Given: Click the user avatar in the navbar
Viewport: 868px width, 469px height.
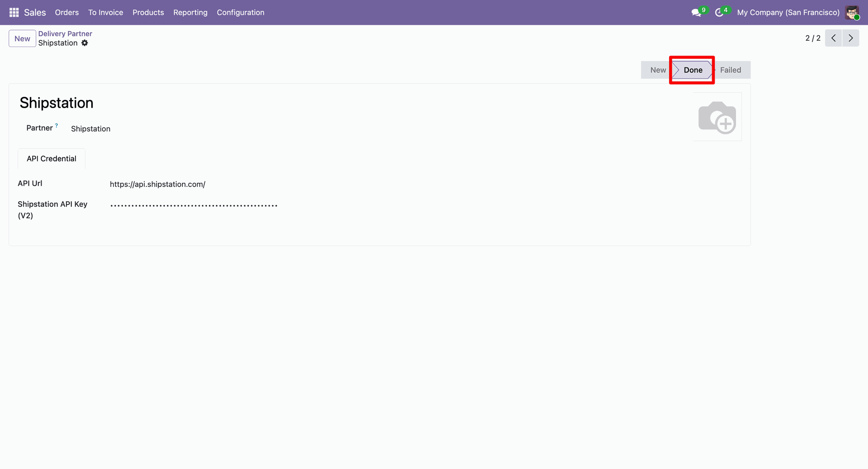Looking at the screenshot, I should (852, 12).
